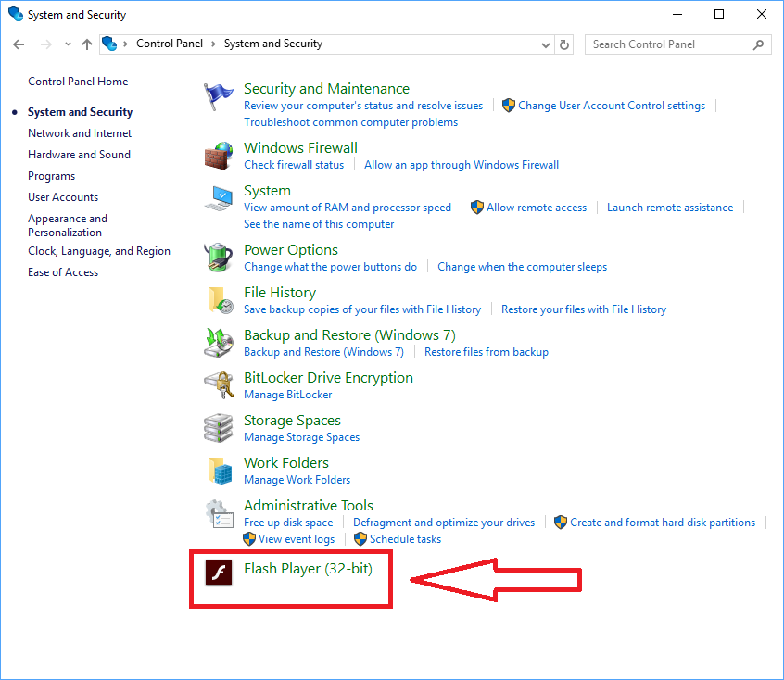Open Appearance and Personalization category
The image size is (784, 680).
(68, 225)
